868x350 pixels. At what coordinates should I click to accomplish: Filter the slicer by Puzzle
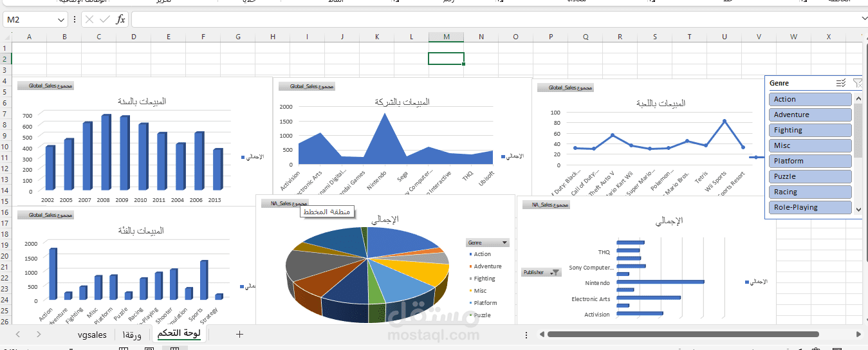click(x=810, y=176)
